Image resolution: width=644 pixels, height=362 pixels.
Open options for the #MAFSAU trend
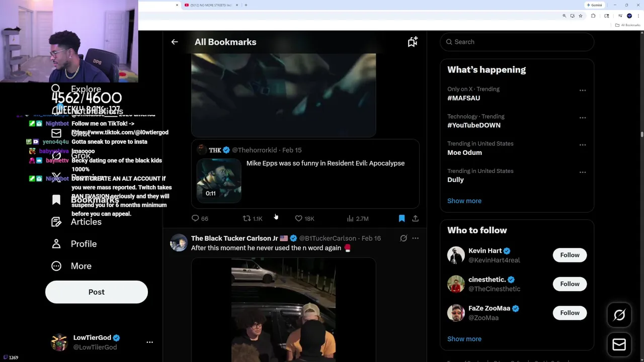pos(583,90)
